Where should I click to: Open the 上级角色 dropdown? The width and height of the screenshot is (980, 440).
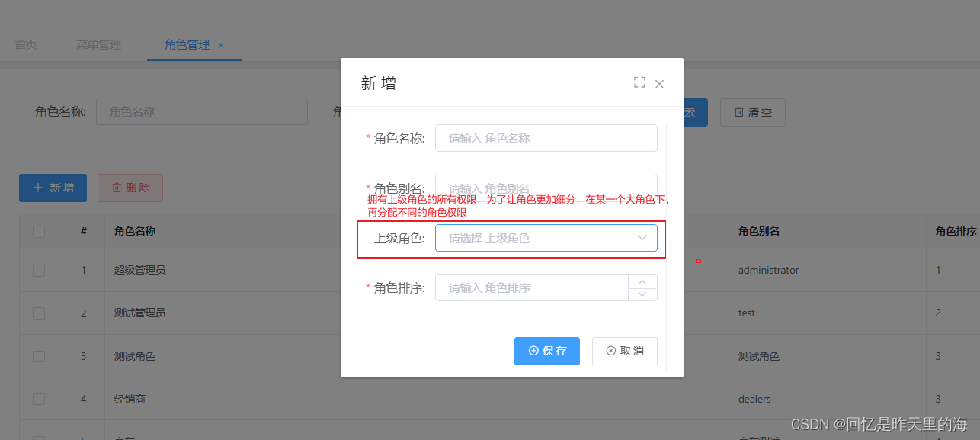tap(546, 238)
